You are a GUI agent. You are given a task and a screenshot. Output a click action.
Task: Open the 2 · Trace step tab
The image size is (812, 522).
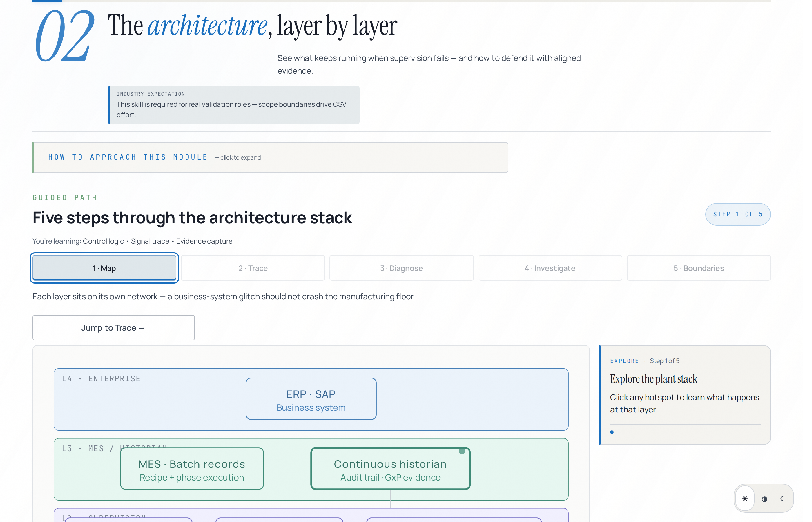coord(253,268)
